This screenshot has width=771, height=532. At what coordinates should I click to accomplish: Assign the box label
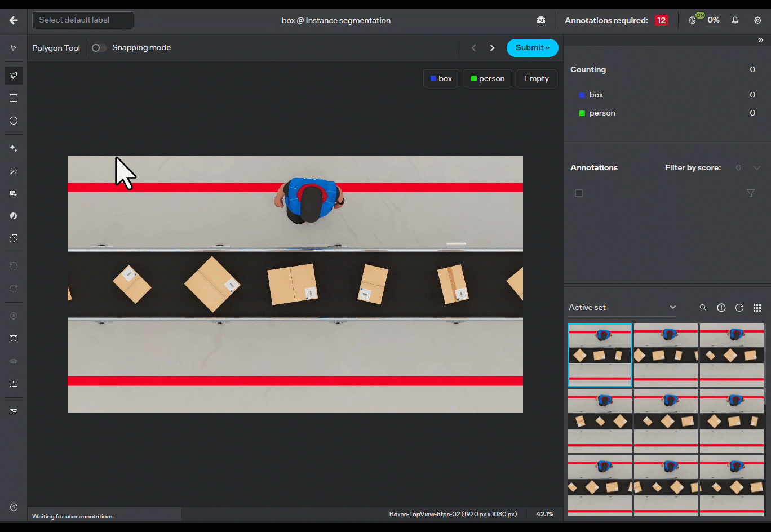tap(441, 78)
